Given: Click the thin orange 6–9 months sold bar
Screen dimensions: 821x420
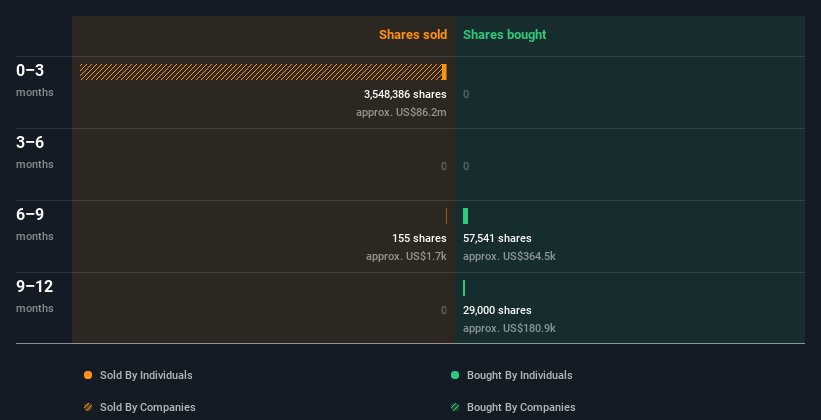Looking at the screenshot, I should point(446,216).
